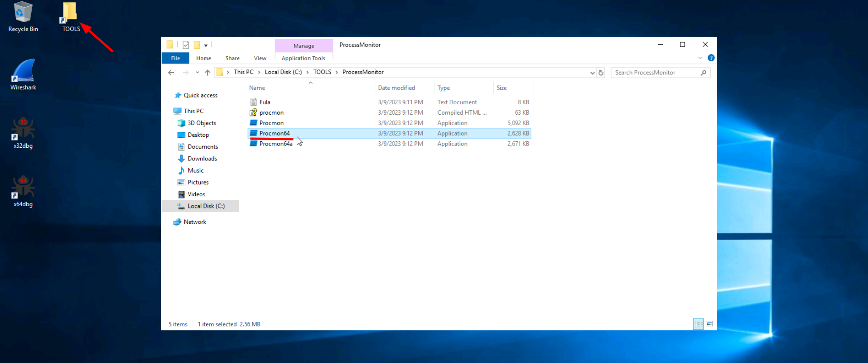This screenshot has width=868, height=363.
Task: Select Downloads in the navigation pane
Action: point(202,159)
